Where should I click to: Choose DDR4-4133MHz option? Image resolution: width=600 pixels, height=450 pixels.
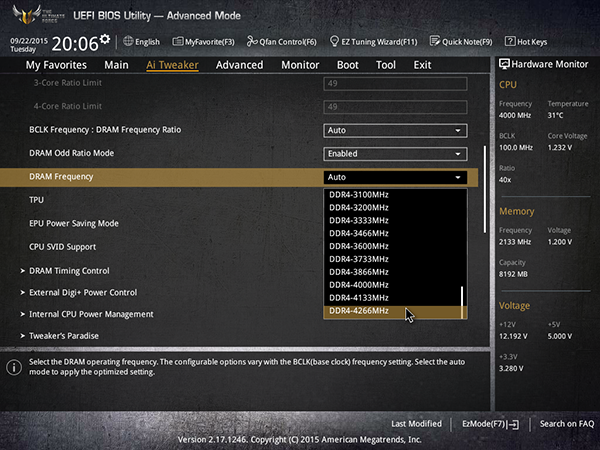(395, 298)
